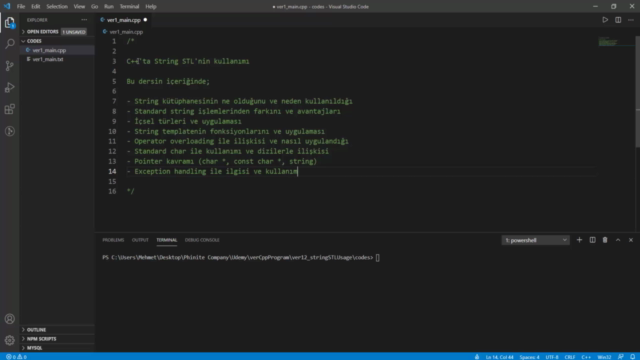This screenshot has height=360, width=640.
Task: Click the C++ language mode status item
Action: 586,357
